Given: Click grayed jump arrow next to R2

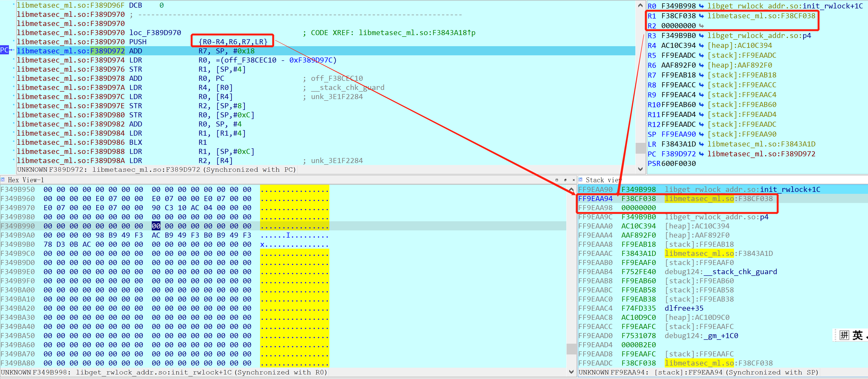Looking at the screenshot, I should pos(701,25).
